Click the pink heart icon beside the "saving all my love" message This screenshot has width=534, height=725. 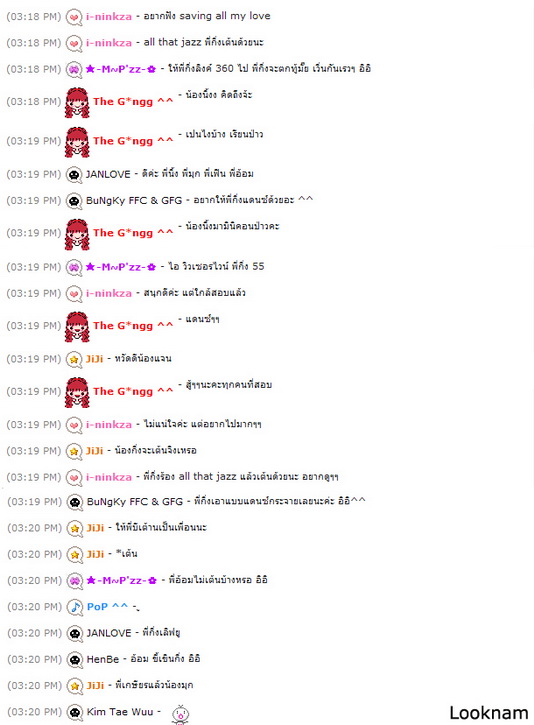tap(74, 17)
